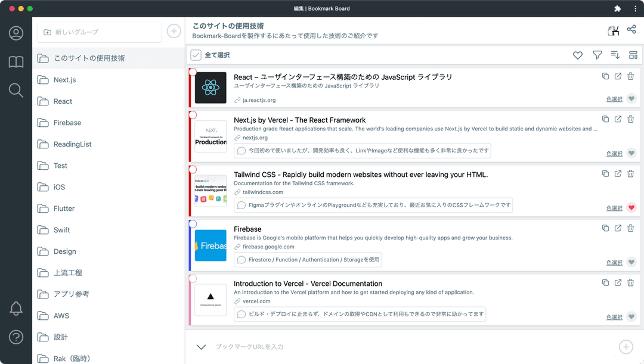
Task: Open Next.js bookmark externally
Action: click(618, 119)
